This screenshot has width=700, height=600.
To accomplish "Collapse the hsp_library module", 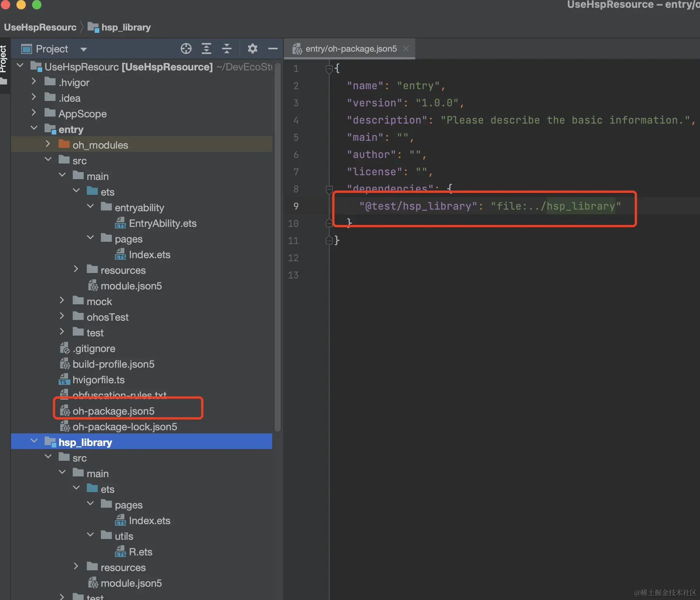I will 34,441.
